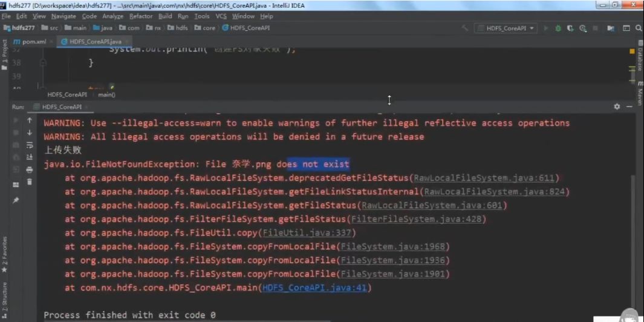This screenshot has height=322, width=644.
Task: Open HDFS_CoreAPI.java:41 stack trace link
Action: coord(314,288)
